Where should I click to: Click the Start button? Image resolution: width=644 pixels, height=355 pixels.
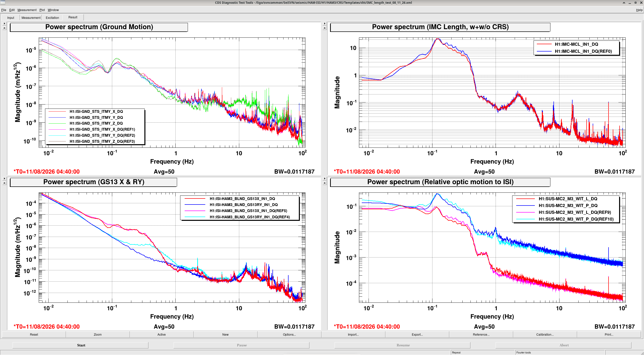point(80,345)
